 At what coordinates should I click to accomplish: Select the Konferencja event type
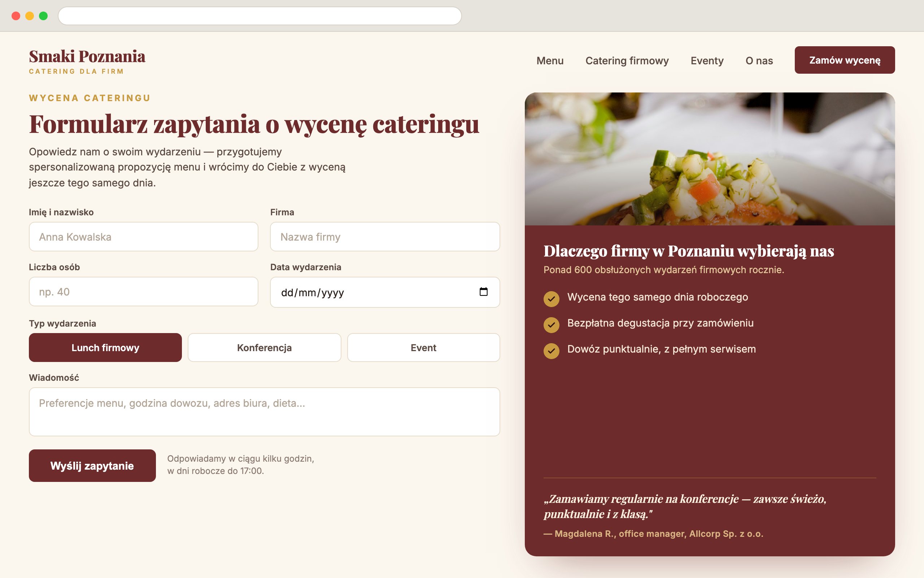264,348
